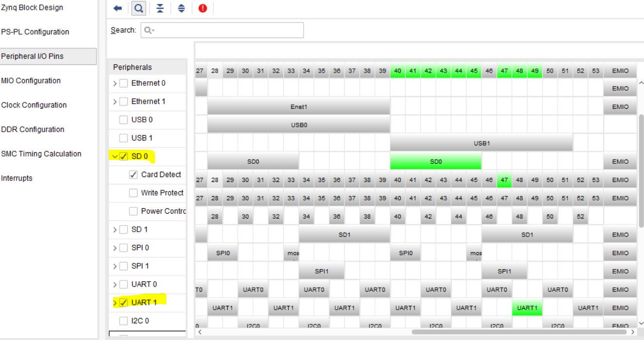Expand the Ethernet 0 tree node
This screenshot has width=644, height=340.
[x=115, y=83]
